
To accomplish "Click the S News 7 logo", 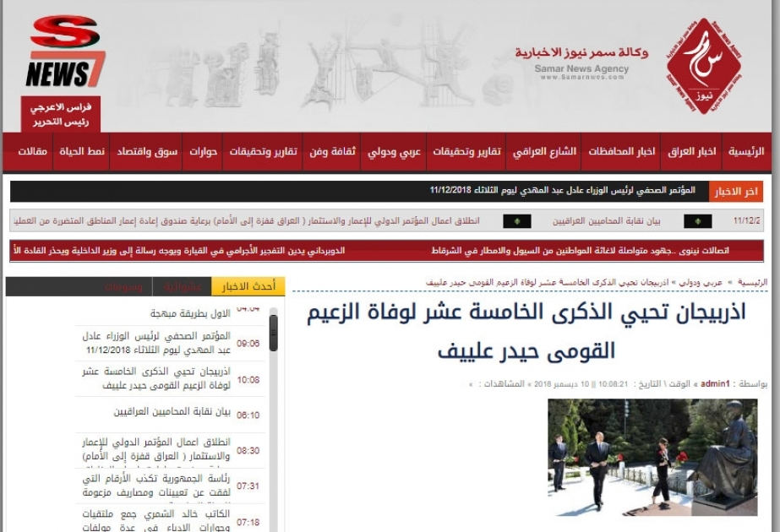I will pyautogui.click(x=65, y=52).
